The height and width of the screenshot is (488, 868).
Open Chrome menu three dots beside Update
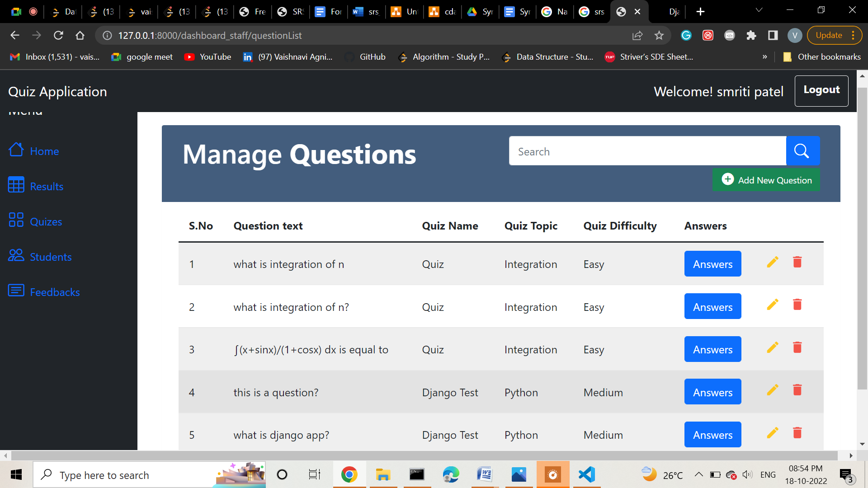pyautogui.click(x=853, y=35)
